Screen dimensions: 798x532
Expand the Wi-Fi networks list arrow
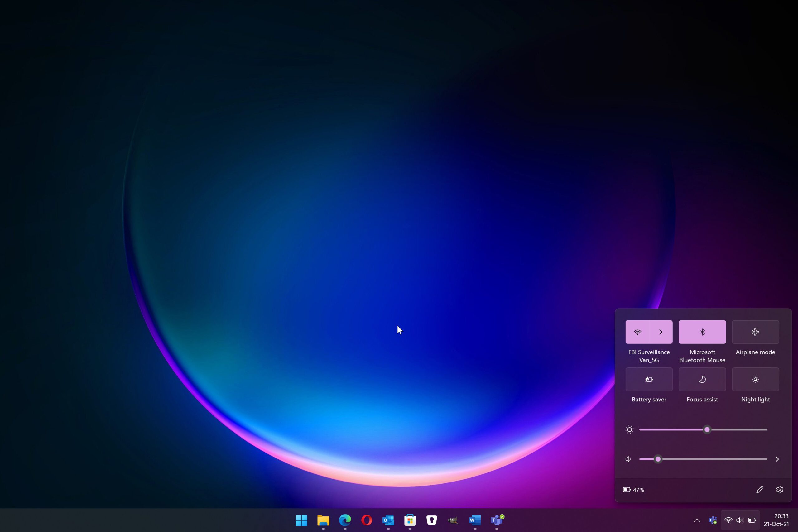click(661, 332)
